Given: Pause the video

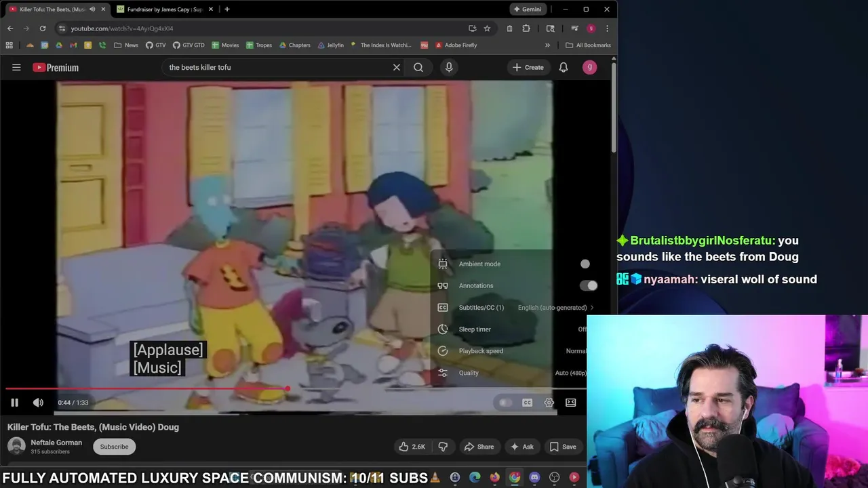Looking at the screenshot, I should pos(14,403).
